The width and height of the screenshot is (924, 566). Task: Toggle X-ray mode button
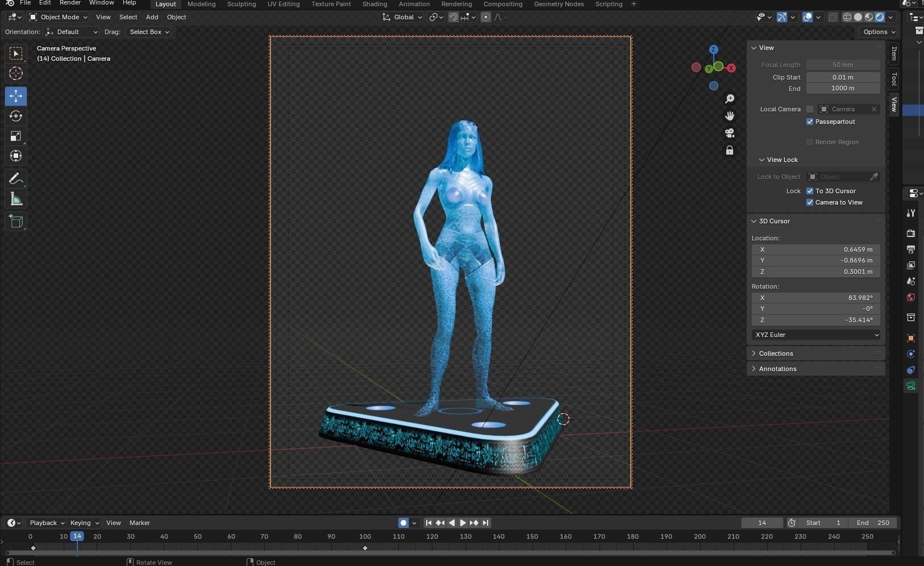click(833, 17)
